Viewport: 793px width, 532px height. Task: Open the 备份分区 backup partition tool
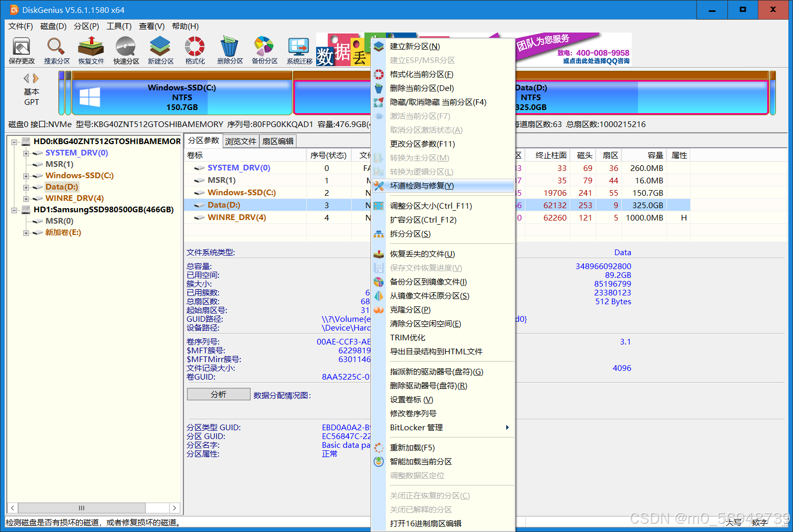[265, 51]
